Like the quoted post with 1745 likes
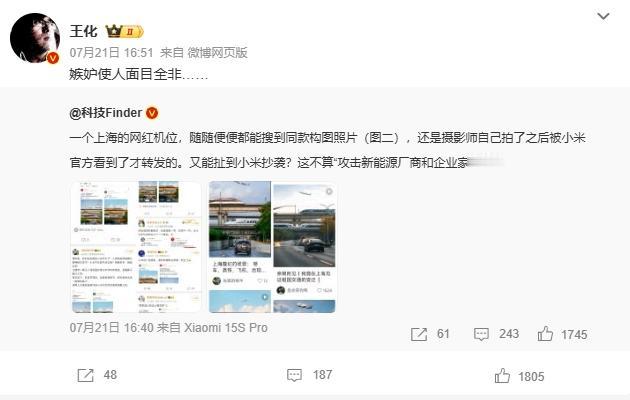Viewport: 630px width, 400px height. point(562,334)
